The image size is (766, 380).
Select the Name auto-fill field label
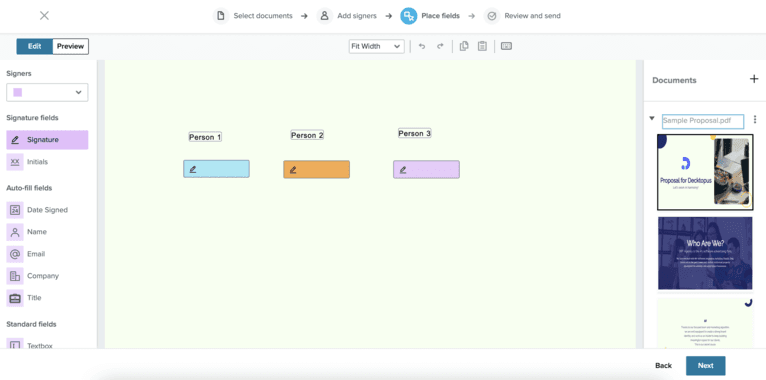[x=37, y=232]
